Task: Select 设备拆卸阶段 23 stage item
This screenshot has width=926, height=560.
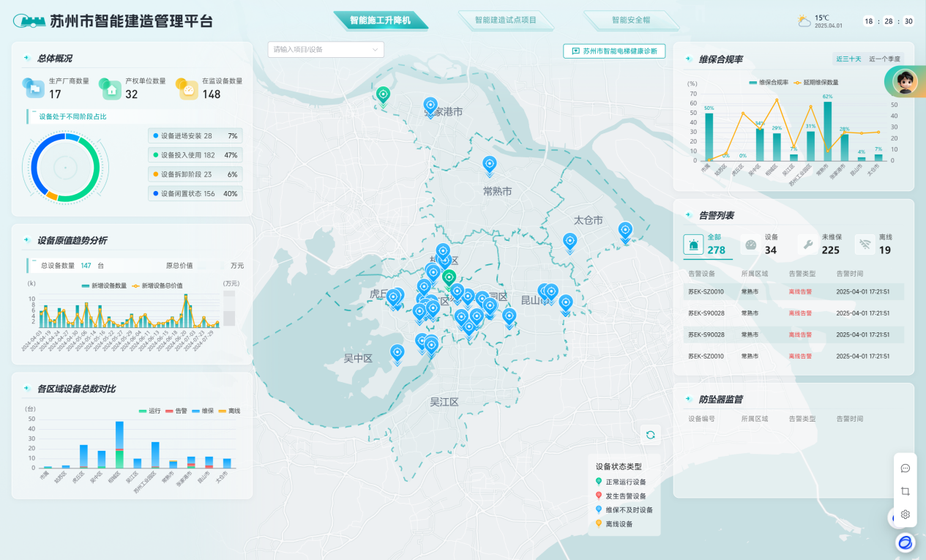Action: pos(195,174)
